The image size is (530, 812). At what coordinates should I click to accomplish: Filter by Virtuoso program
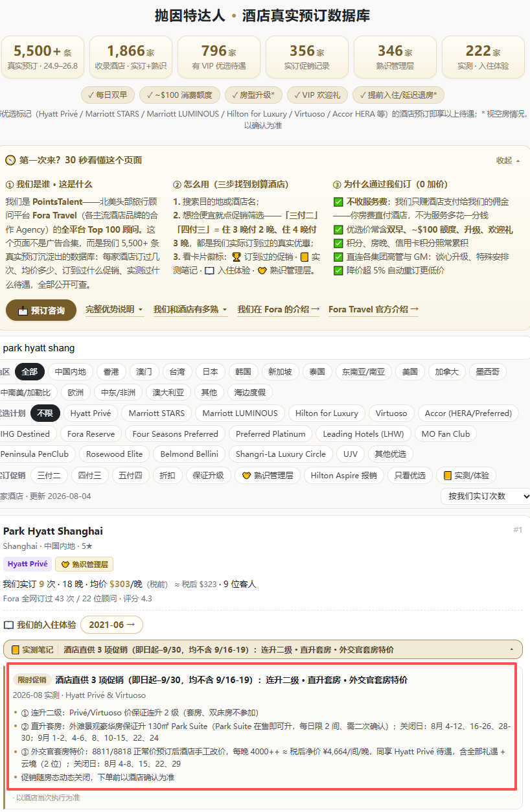click(x=391, y=413)
